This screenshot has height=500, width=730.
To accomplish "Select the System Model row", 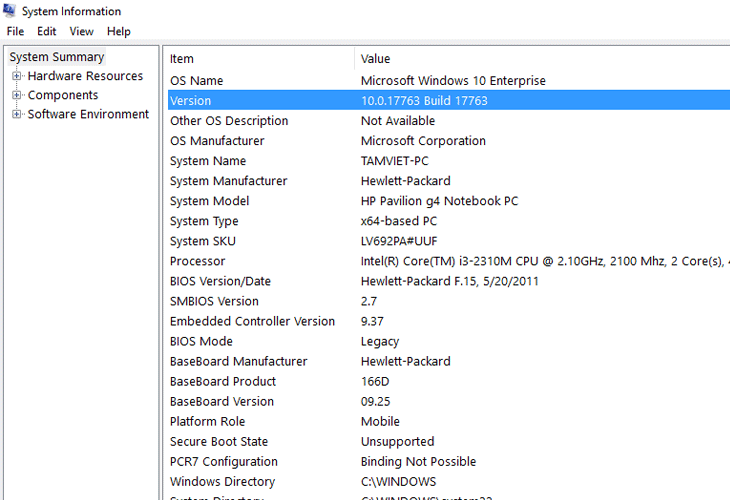I will point(449,201).
